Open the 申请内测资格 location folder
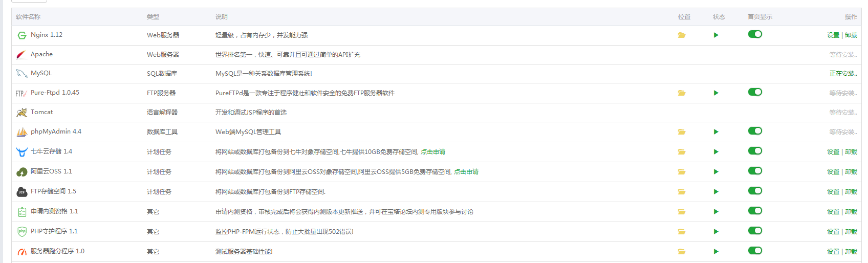 (x=682, y=212)
